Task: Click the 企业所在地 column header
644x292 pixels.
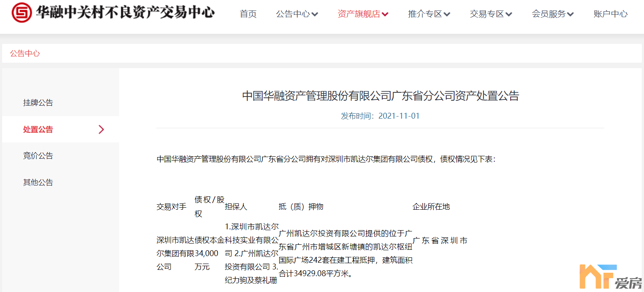Action: pos(431,206)
